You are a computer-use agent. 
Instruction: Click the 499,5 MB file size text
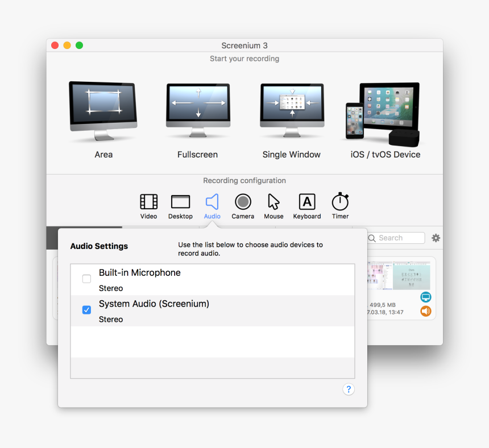[x=383, y=305]
